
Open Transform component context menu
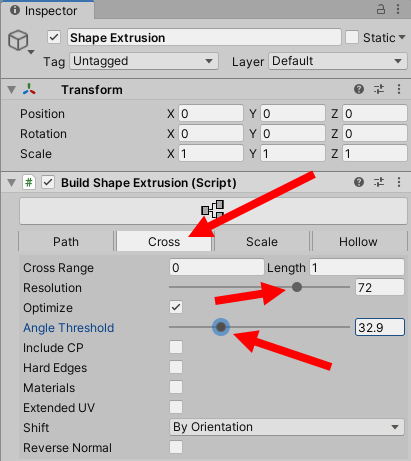pyautogui.click(x=399, y=89)
